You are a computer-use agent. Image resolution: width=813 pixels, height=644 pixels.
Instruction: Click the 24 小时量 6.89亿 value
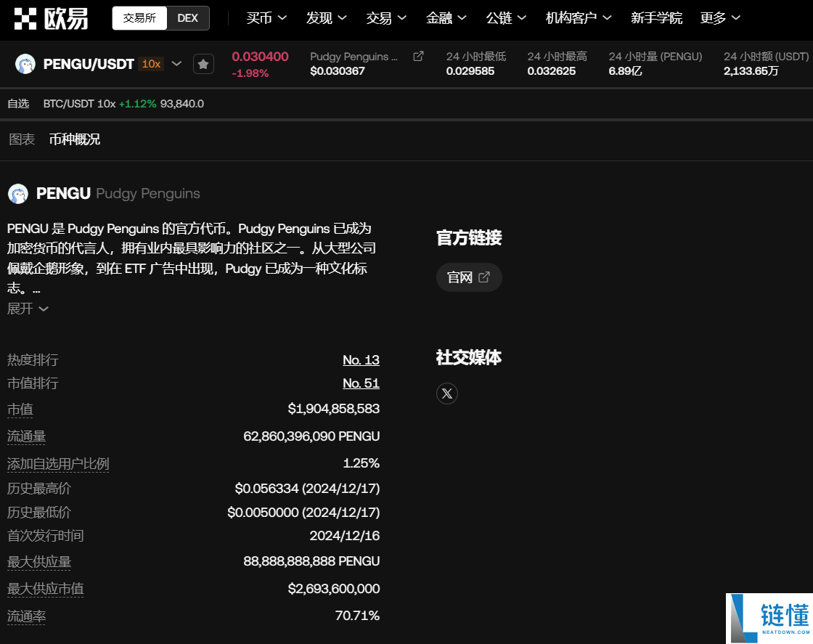coord(625,71)
